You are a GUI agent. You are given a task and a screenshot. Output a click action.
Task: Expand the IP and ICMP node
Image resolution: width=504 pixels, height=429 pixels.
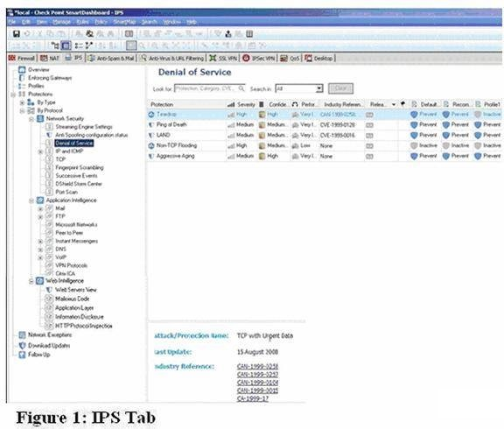(x=40, y=151)
